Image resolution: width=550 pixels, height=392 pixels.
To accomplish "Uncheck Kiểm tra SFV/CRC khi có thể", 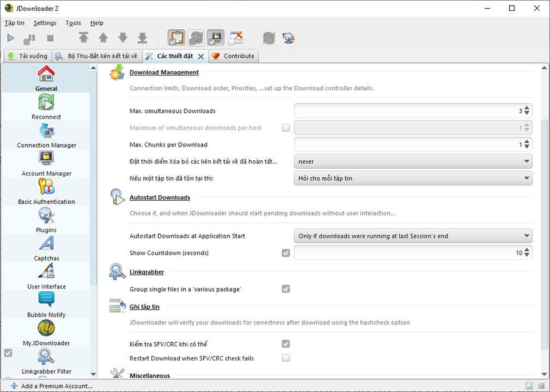I will pyautogui.click(x=286, y=343).
